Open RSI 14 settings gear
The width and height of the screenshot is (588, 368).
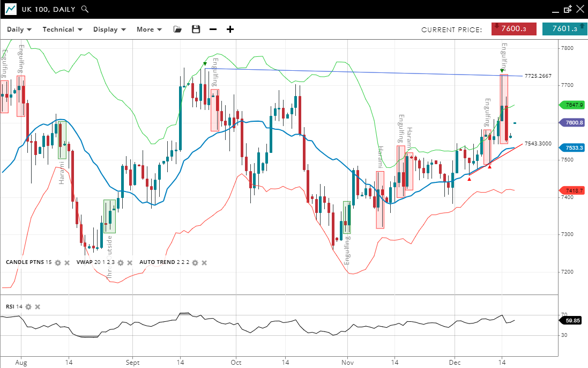point(28,307)
